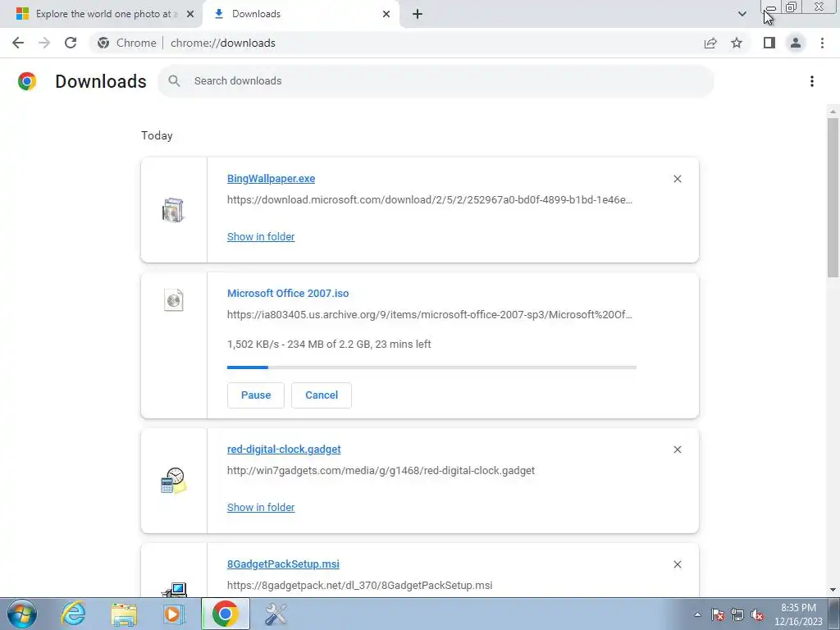Click in the Search downloads field
This screenshot has width=840, height=630.
(x=436, y=81)
